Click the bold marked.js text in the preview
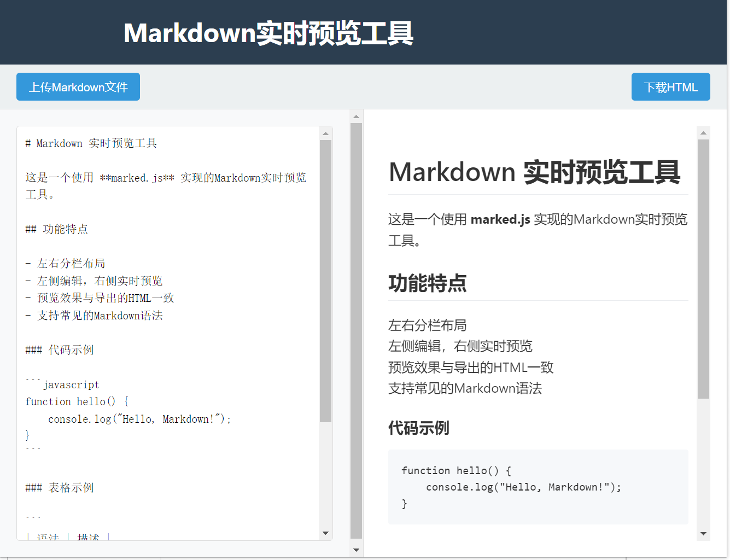The image size is (730, 560). 500,219
